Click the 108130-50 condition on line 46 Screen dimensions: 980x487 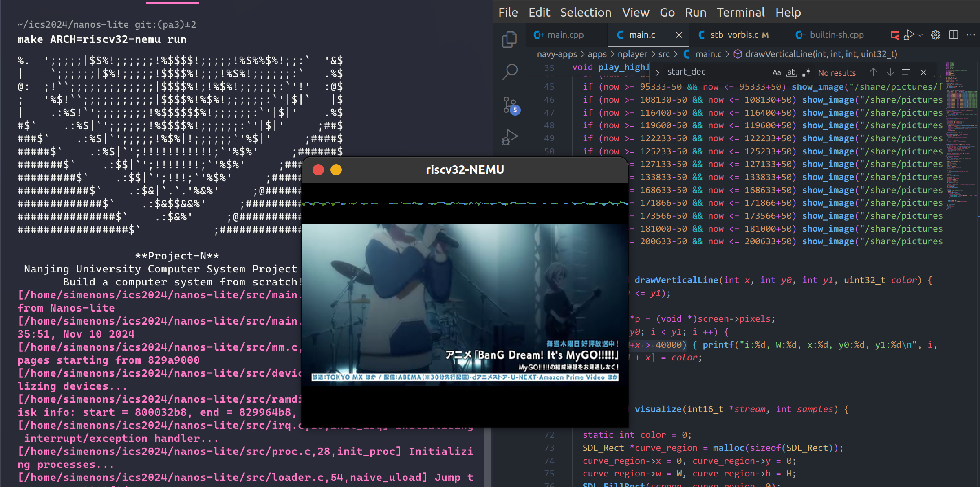tap(663, 100)
